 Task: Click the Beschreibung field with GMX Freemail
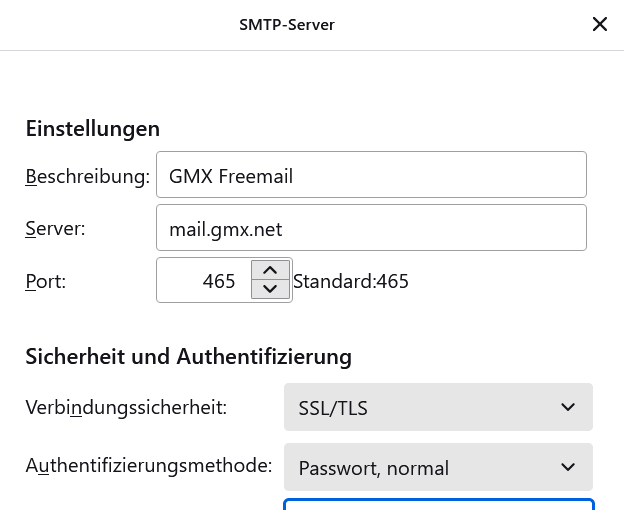(371, 176)
